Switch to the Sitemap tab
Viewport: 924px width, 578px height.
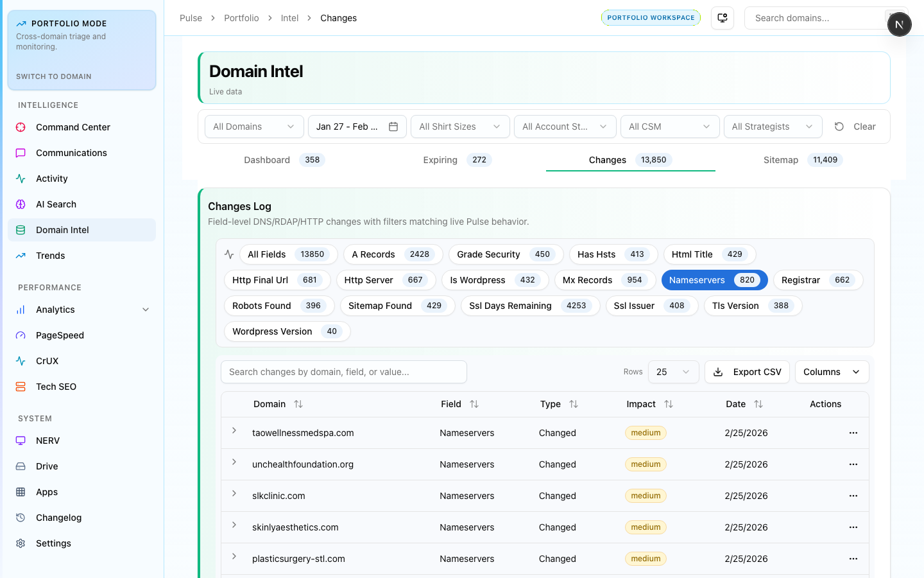point(801,160)
